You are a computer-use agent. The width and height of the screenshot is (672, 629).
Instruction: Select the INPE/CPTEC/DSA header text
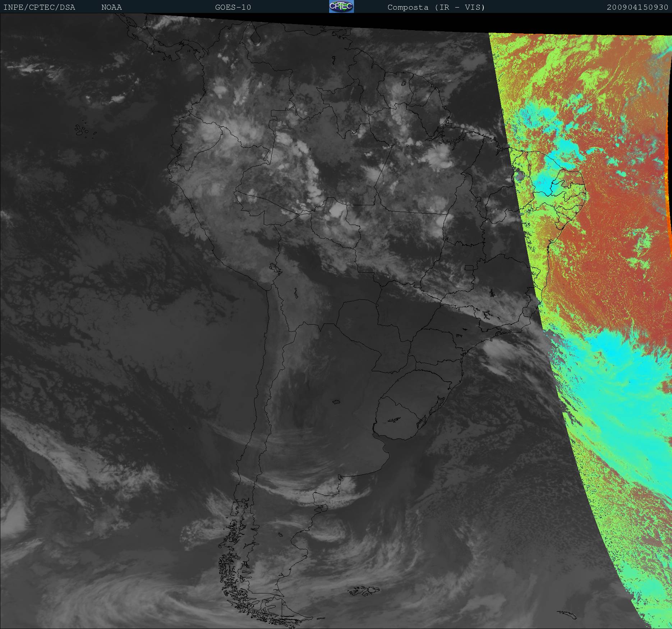tap(39, 7)
